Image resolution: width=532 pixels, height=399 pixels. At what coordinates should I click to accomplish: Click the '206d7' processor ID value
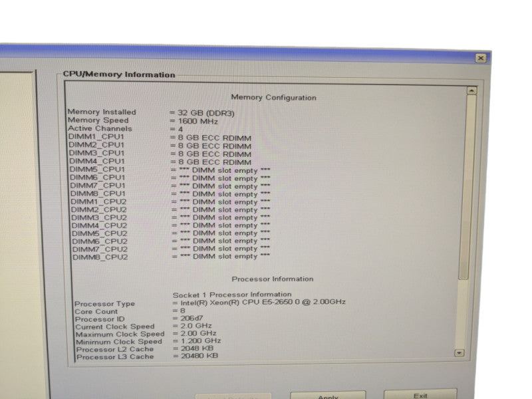point(192,318)
